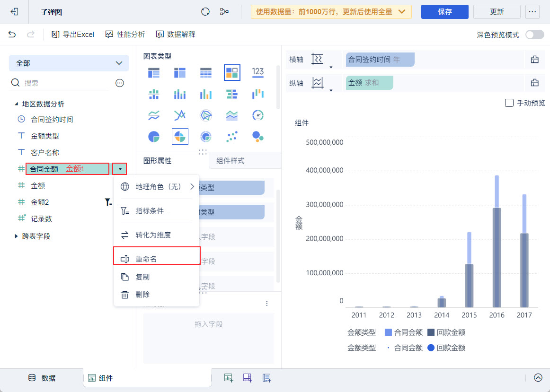This screenshot has height=392, width=550.
Task: Click 数据解释 in the toolbar
Action: (x=176, y=35)
